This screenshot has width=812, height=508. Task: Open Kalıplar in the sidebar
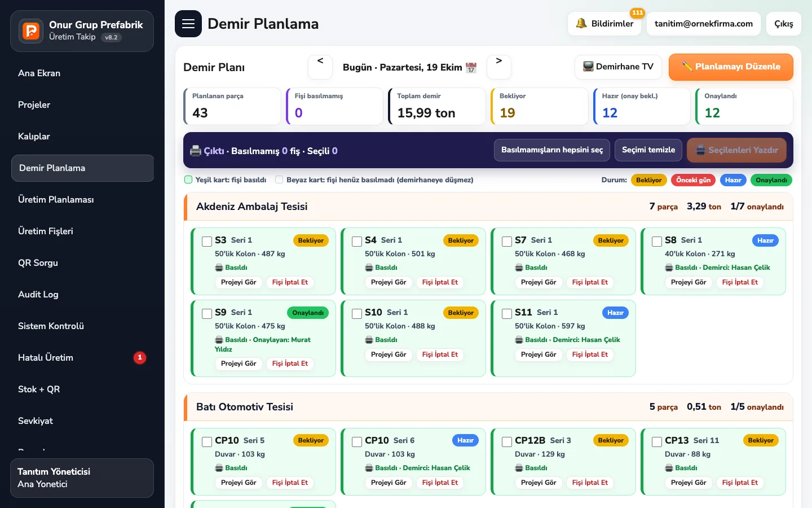click(82, 137)
